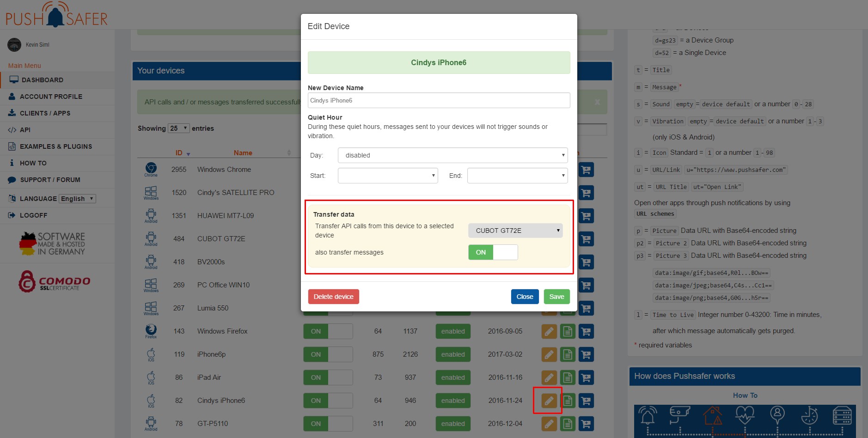Open the Quiet Hour End time dropdown
This screenshot has width=868, height=438.
tap(517, 176)
